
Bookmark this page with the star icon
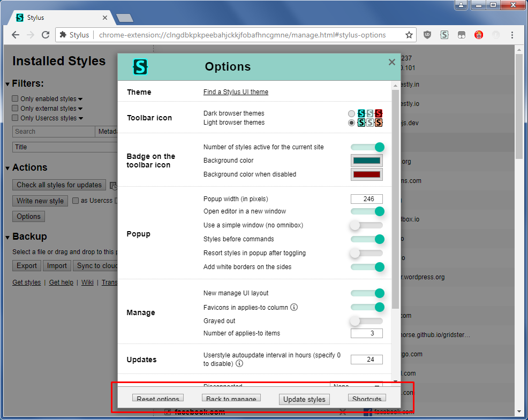pyautogui.click(x=410, y=34)
